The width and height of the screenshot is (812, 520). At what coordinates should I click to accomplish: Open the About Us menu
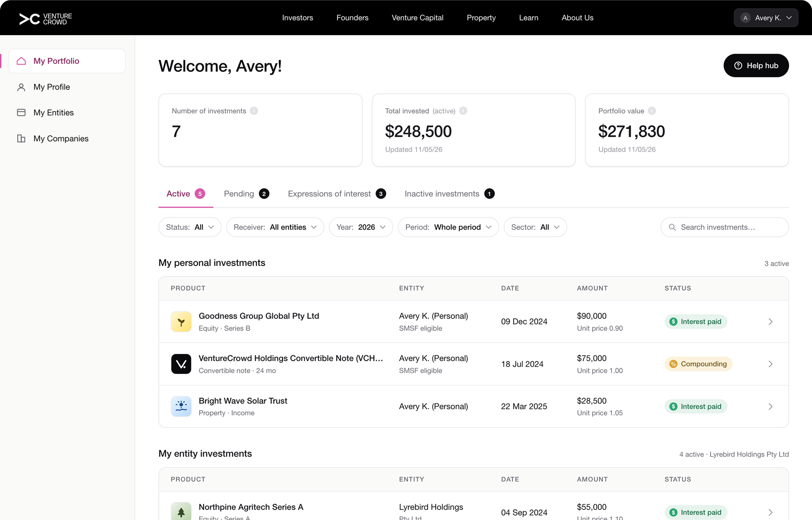click(x=577, y=18)
